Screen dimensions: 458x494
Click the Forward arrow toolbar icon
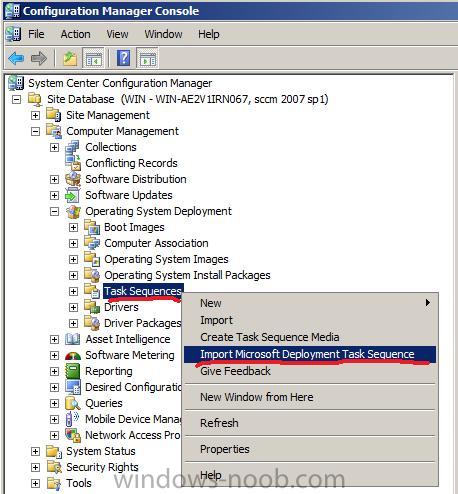pos(39,59)
